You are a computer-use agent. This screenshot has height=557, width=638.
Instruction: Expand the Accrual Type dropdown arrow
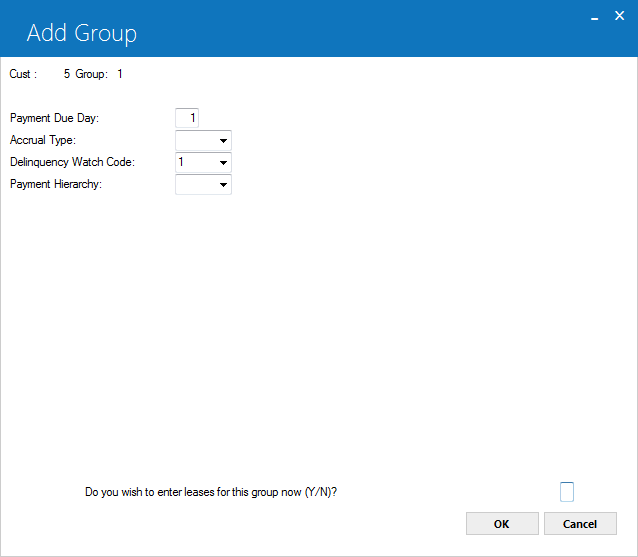223,140
